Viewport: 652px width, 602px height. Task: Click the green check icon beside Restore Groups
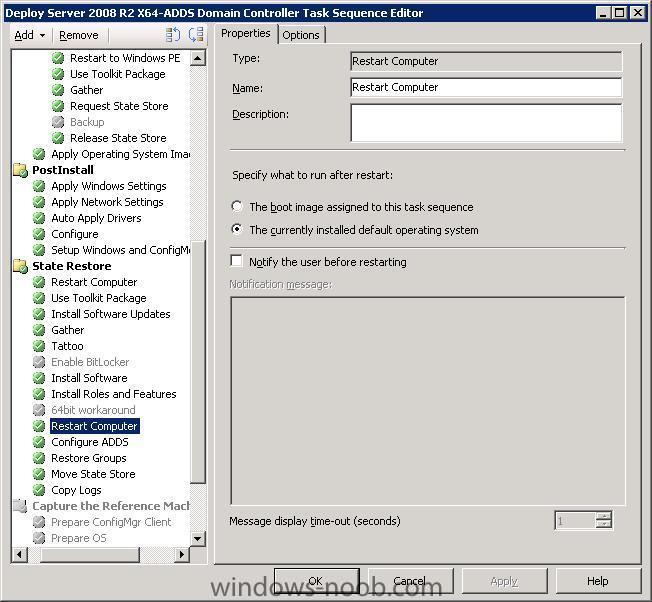(39, 458)
